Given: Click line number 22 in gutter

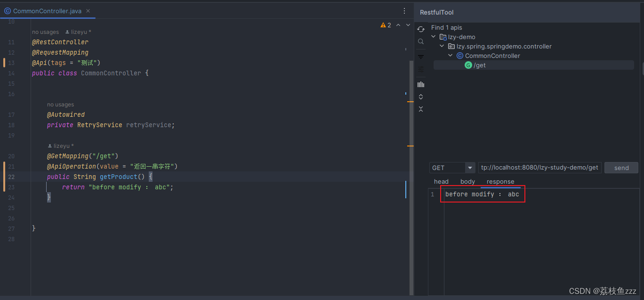Looking at the screenshot, I should [12, 177].
